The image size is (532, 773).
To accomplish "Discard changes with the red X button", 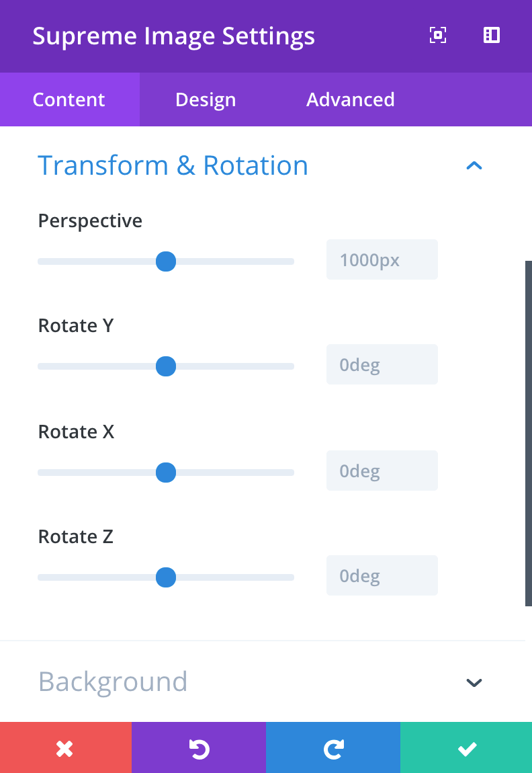I will point(65,748).
